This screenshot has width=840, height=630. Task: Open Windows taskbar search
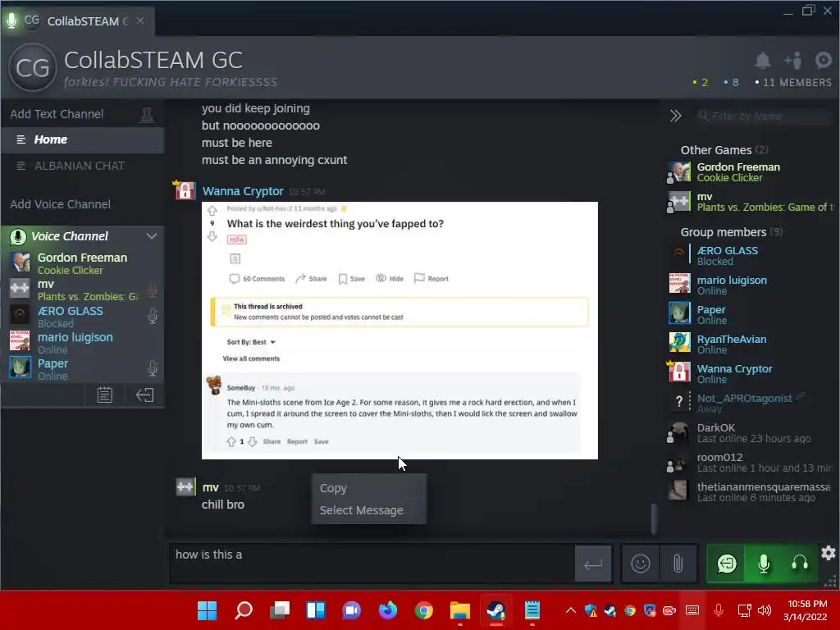[x=244, y=610]
